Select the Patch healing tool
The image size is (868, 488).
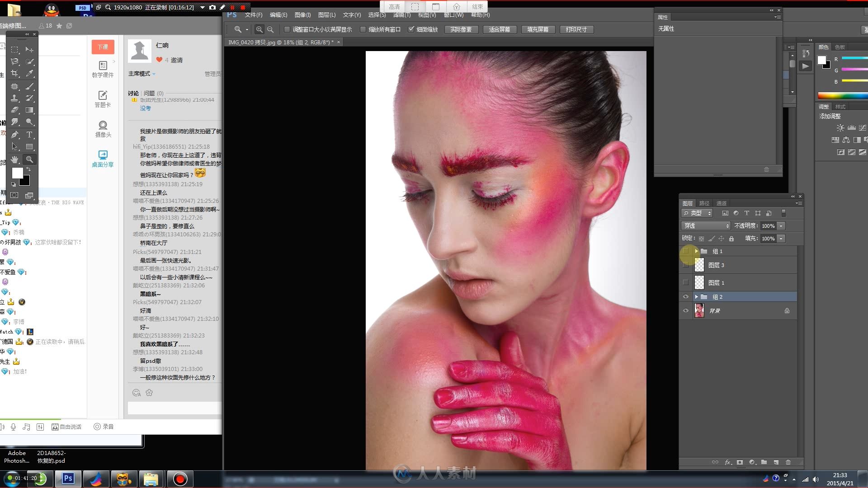pyautogui.click(x=14, y=86)
